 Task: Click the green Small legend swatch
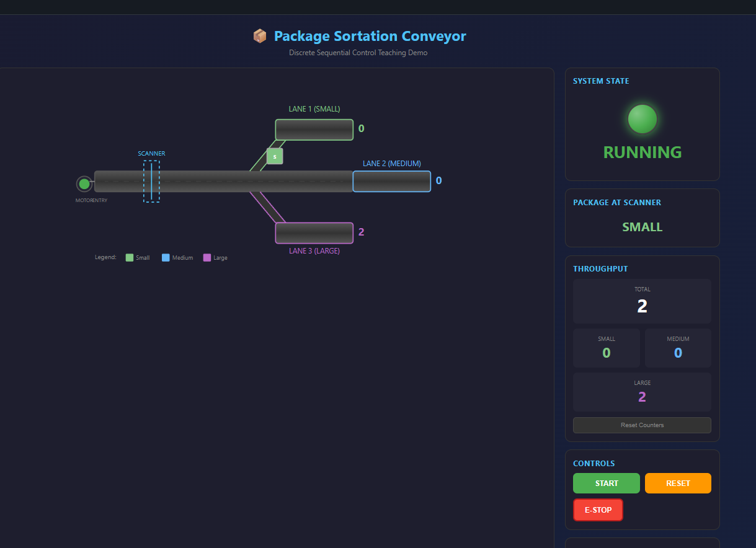[x=130, y=258]
